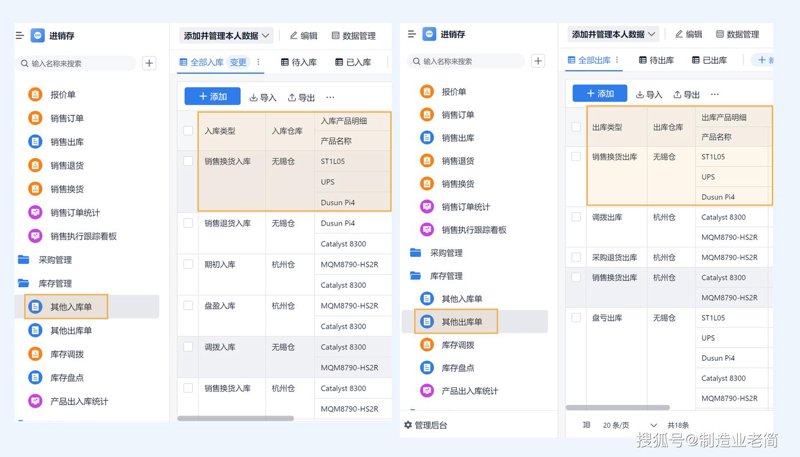800x457 pixels.
Task: Open 添加并管理本人数据 dropdown in right window
Action: 614,34
